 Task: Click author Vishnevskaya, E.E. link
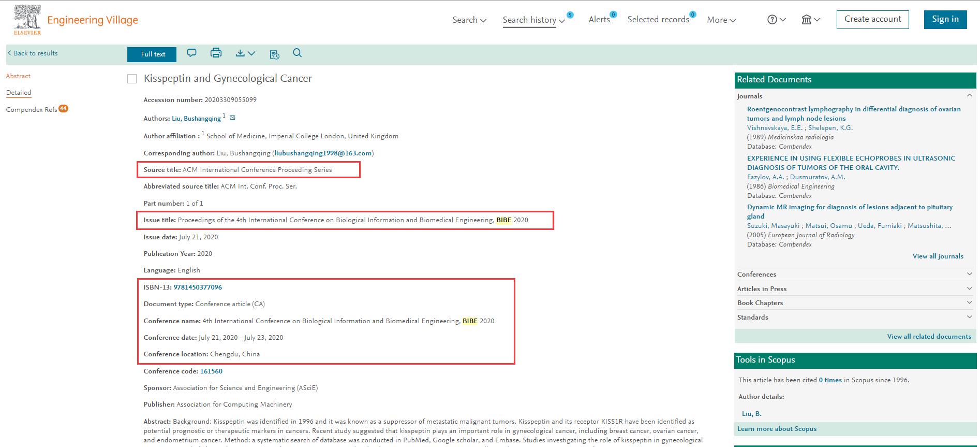[775, 128]
